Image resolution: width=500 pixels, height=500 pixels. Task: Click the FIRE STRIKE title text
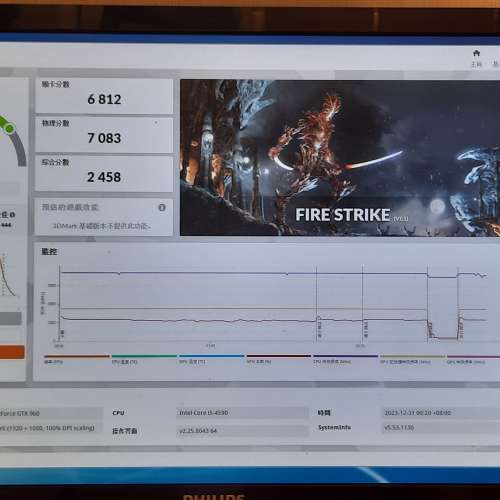click(343, 215)
